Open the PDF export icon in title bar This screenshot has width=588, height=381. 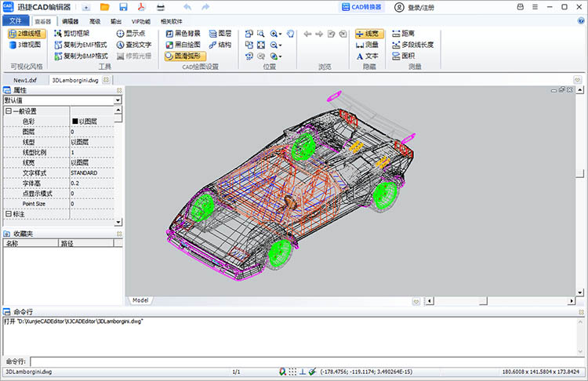point(141,7)
